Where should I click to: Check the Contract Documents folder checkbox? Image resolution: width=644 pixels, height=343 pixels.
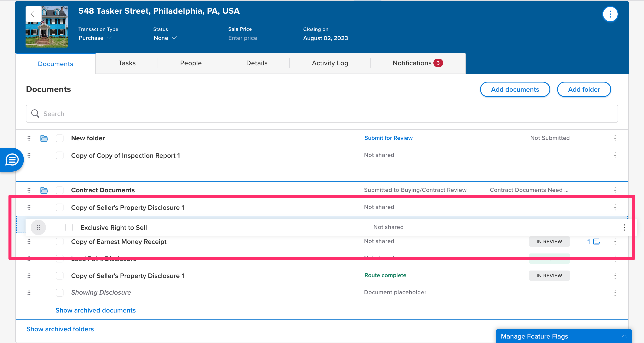tap(59, 190)
